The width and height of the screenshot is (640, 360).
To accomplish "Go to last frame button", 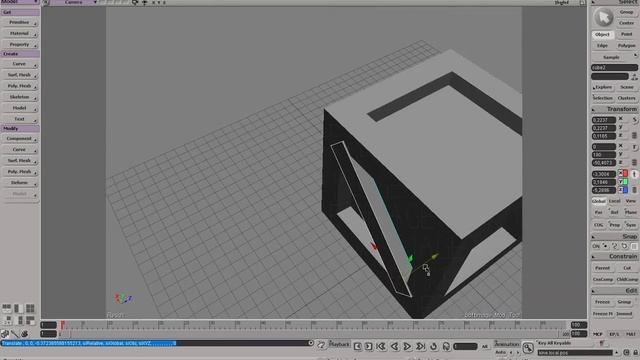I will click(x=420, y=347).
